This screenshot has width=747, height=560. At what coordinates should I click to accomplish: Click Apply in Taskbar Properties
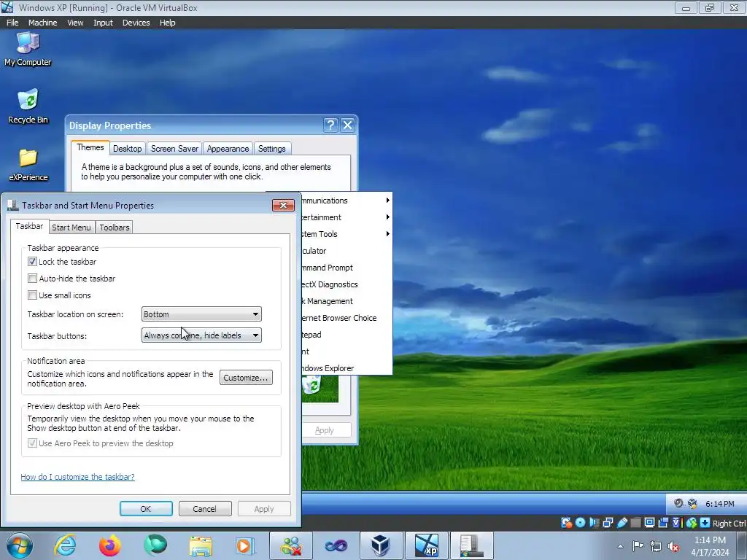pyautogui.click(x=264, y=508)
